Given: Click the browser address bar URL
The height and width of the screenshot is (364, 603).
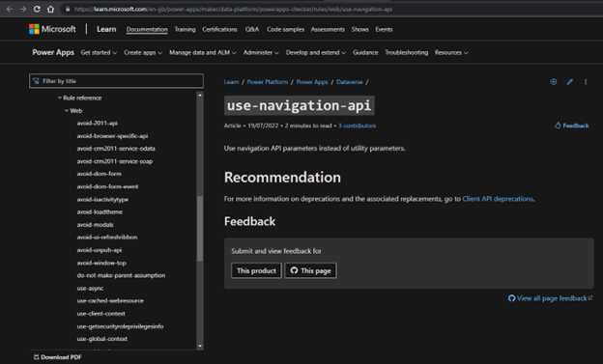Looking at the screenshot, I should (x=233, y=9).
